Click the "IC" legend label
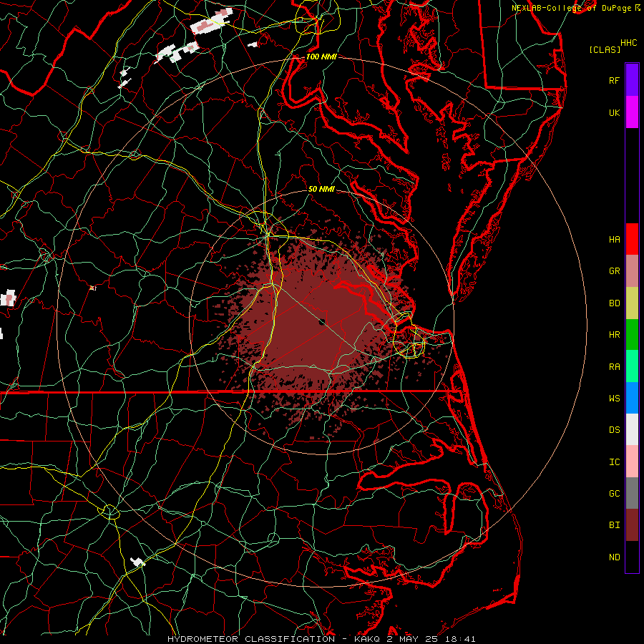Image resolution: width=644 pixels, height=644 pixels. pyautogui.click(x=614, y=462)
